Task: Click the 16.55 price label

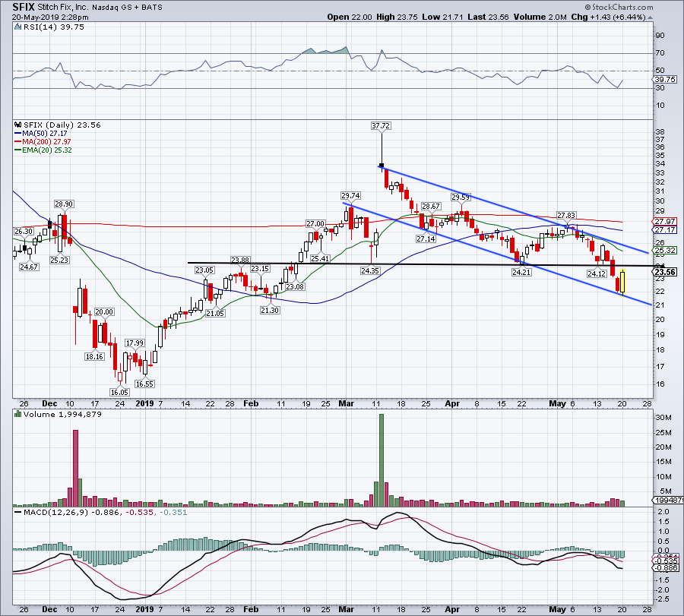Action: pyautogui.click(x=144, y=384)
